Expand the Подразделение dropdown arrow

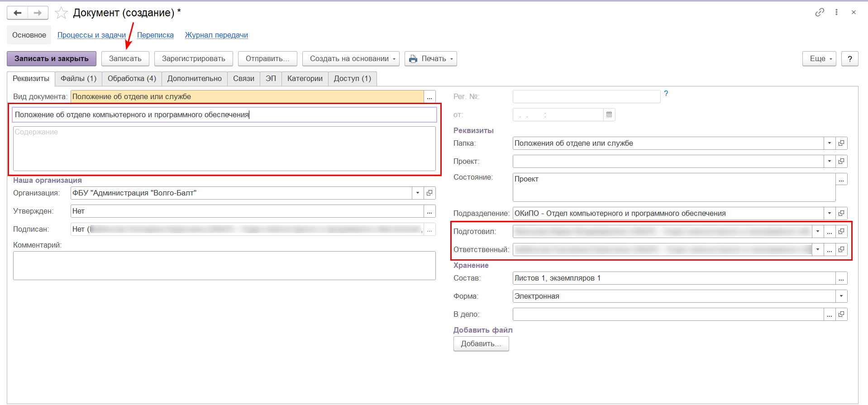(830, 214)
